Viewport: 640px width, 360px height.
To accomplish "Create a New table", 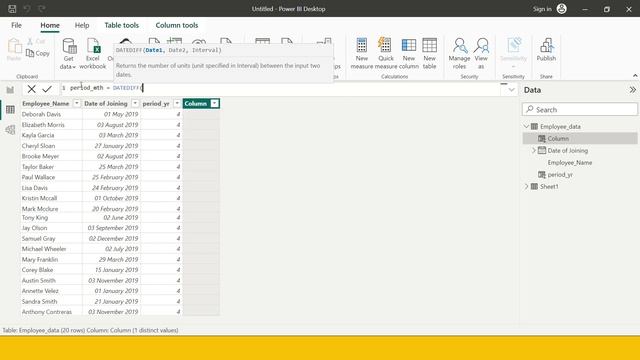I will (429, 53).
